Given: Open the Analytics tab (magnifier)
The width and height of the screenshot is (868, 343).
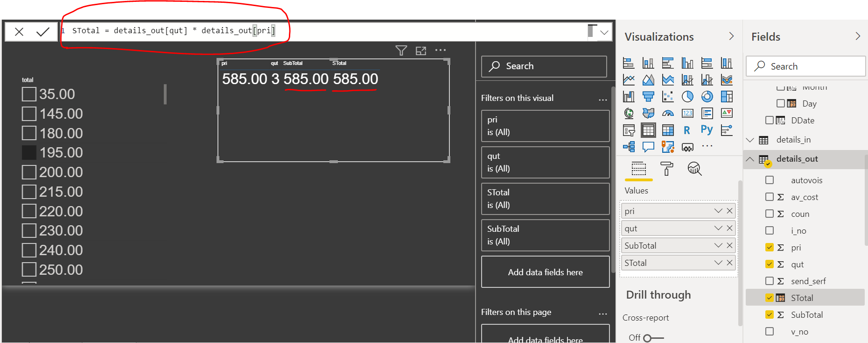Looking at the screenshot, I should pyautogui.click(x=694, y=169).
